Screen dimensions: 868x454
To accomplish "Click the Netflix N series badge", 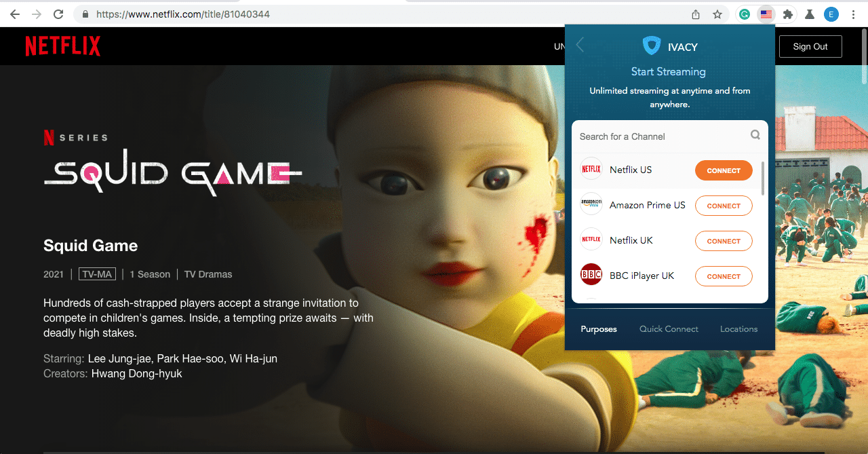I will (49, 138).
